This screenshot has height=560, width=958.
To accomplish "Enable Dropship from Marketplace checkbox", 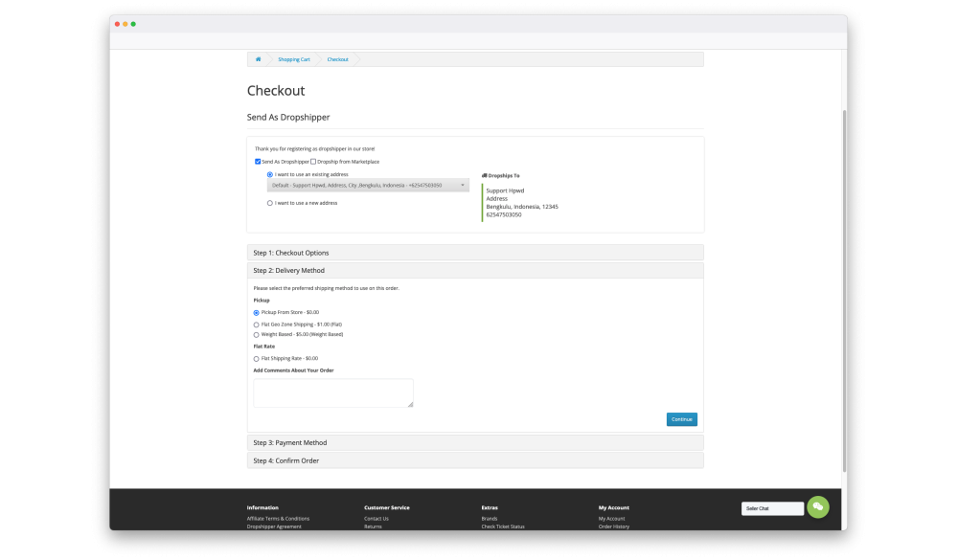I will [x=313, y=162].
